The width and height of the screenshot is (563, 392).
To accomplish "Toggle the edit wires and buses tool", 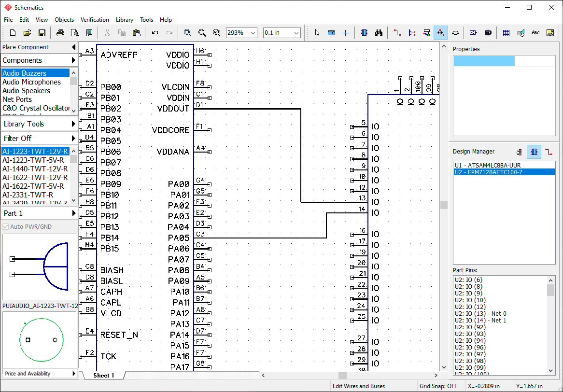I will tap(440, 33).
